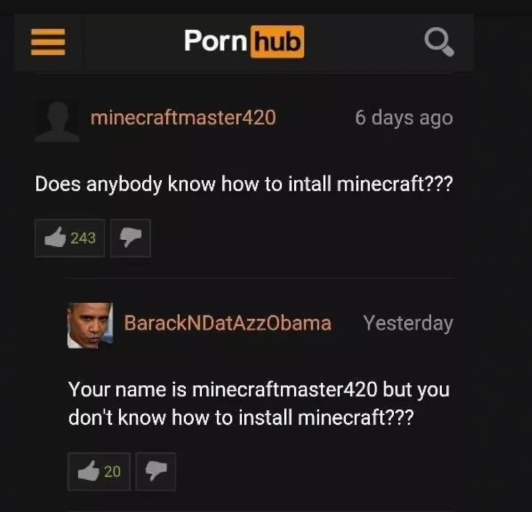Click the divider line above the reply

click(260, 278)
